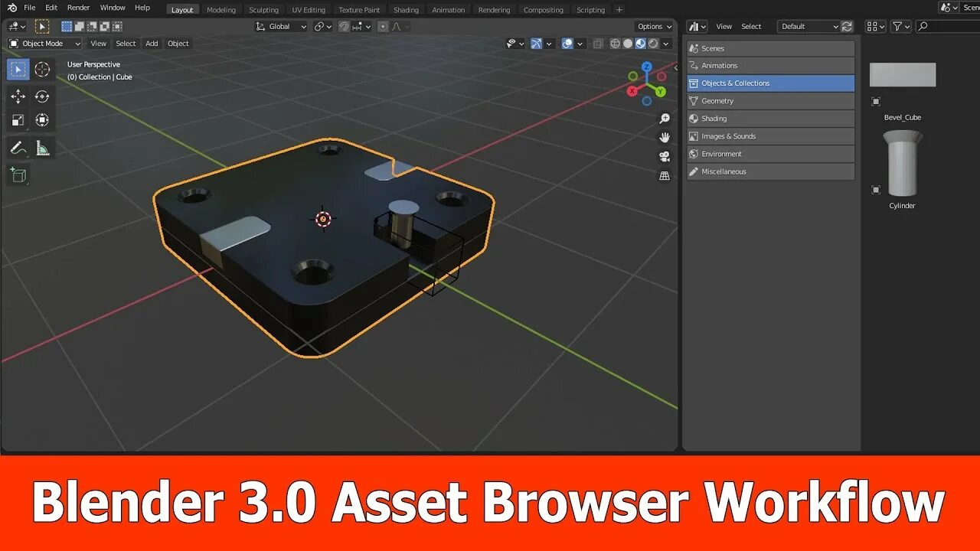Screen dimensions: 980x551
Task: Pick the Measure tool
Action: [x=42, y=148]
